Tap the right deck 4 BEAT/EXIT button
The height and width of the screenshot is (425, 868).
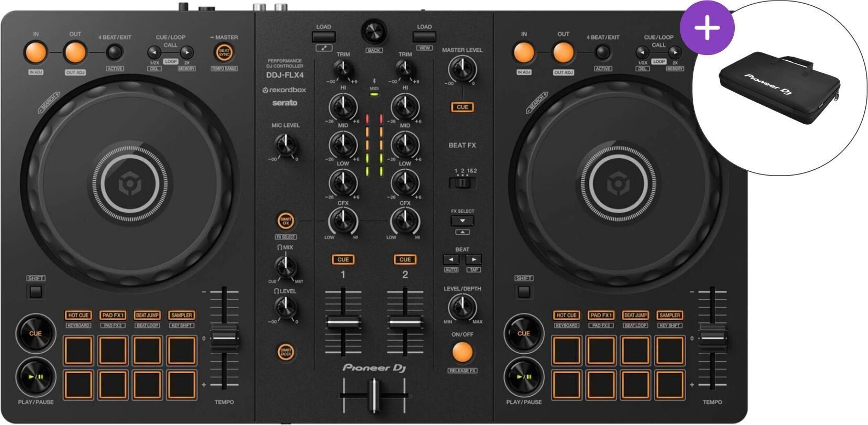pyautogui.click(x=603, y=52)
